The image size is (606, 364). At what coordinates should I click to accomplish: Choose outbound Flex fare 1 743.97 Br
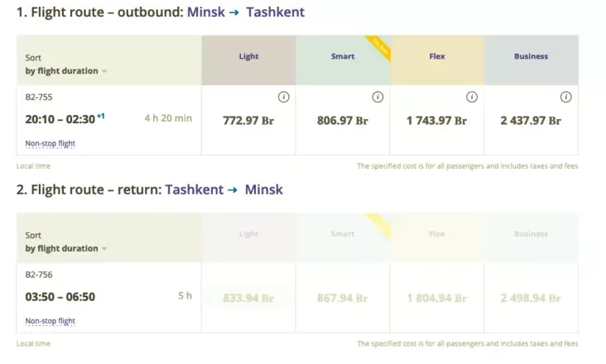point(437,121)
